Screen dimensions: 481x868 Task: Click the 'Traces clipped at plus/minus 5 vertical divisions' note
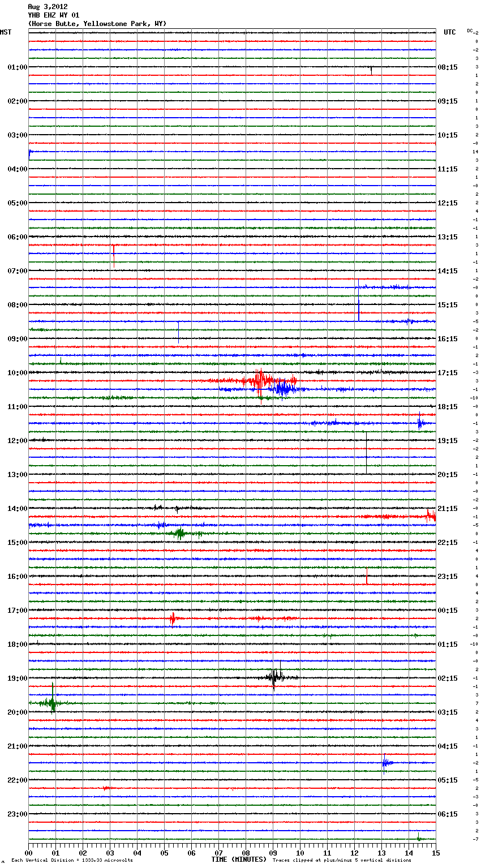click(x=342, y=860)
